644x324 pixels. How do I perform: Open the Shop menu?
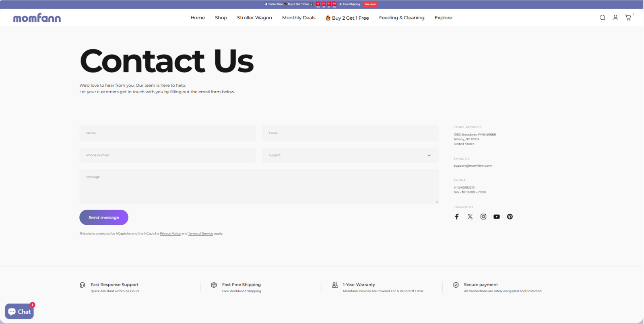pyautogui.click(x=221, y=18)
